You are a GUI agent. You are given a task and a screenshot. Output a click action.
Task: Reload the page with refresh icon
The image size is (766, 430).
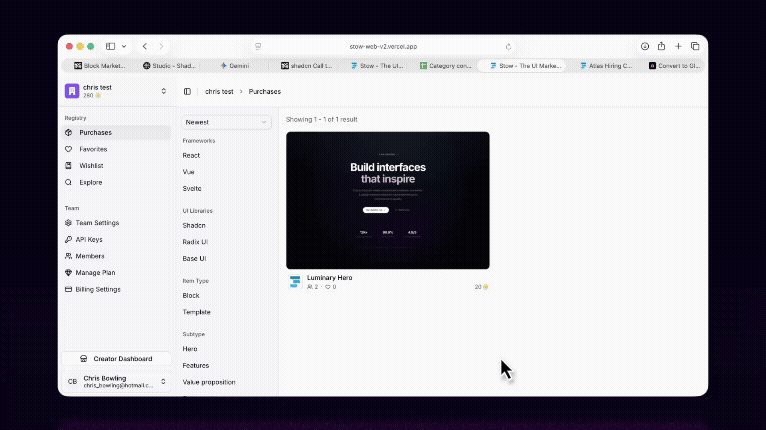[509, 46]
